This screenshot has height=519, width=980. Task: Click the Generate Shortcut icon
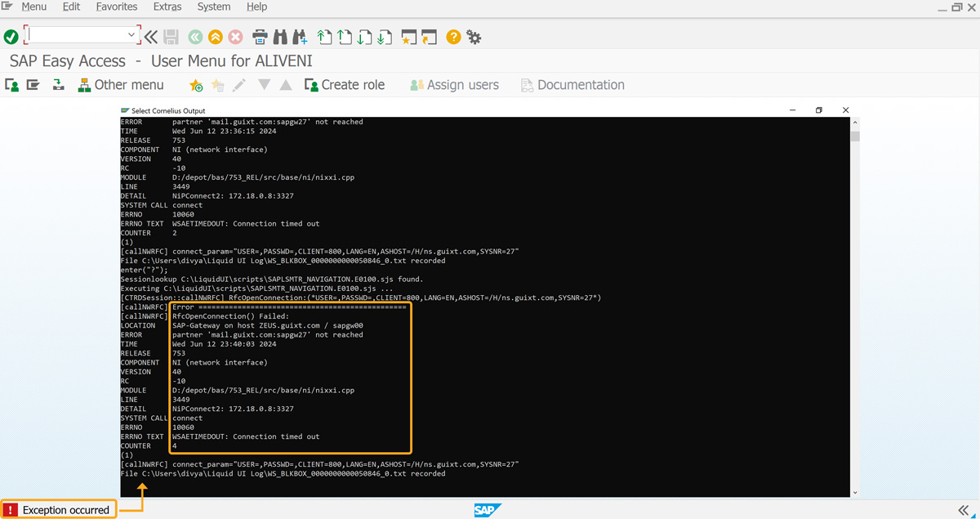[429, 37]
